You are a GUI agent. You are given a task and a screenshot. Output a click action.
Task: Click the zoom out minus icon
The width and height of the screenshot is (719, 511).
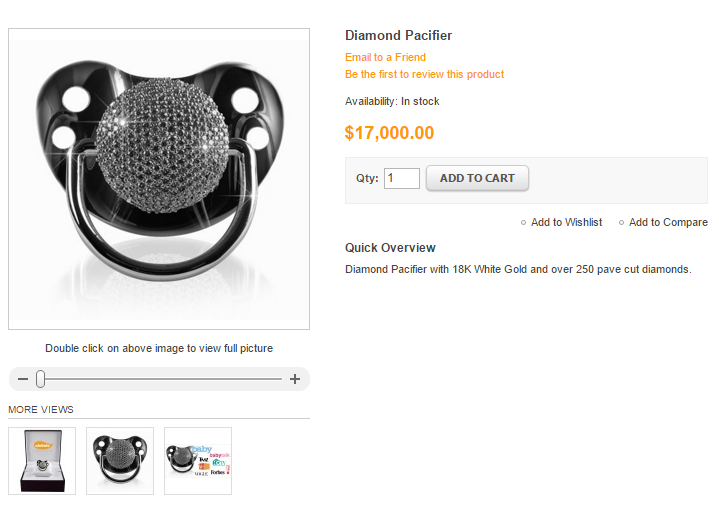click(x=23, y=379)
